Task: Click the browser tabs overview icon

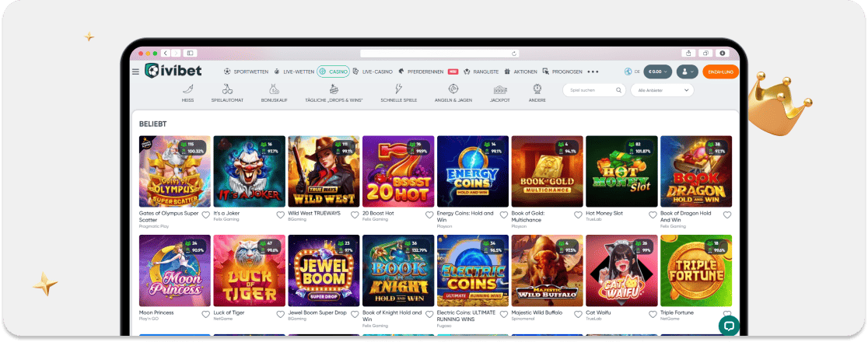Action: tap(705, 53)
